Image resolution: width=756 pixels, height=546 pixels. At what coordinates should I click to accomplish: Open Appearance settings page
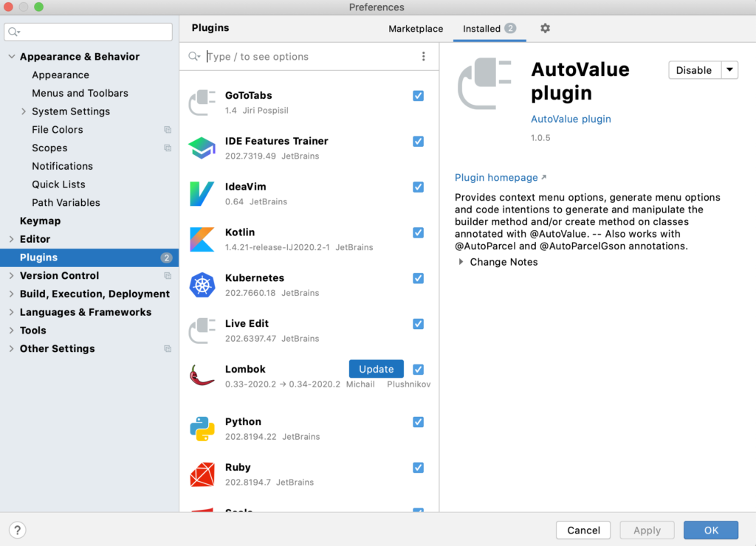tap(61, 75)
